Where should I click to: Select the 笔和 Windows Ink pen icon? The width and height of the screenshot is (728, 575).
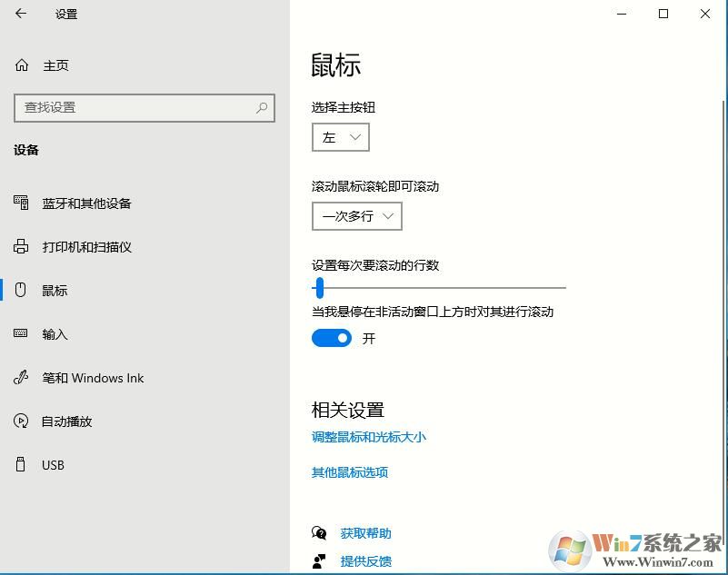(20, 377)
